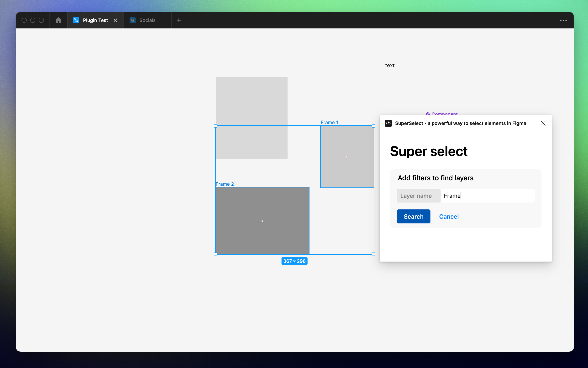This screenshot has height=368, width=588.
Task: Close the SuperSelect plugin window
Action: [543, 123]
